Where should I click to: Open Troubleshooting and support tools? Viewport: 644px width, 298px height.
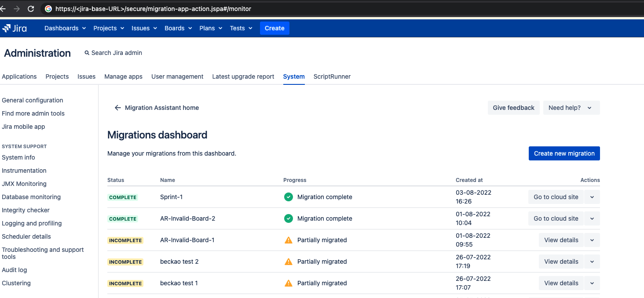click(43, 253)
